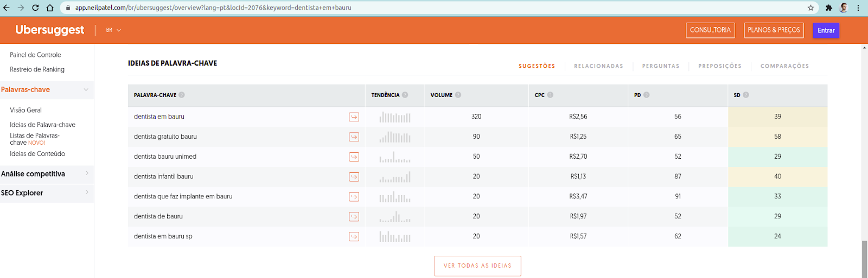Open Rastreio de Ranking in sidebar
Viewport: 868px width, 278px height.
tap(37, 69)
